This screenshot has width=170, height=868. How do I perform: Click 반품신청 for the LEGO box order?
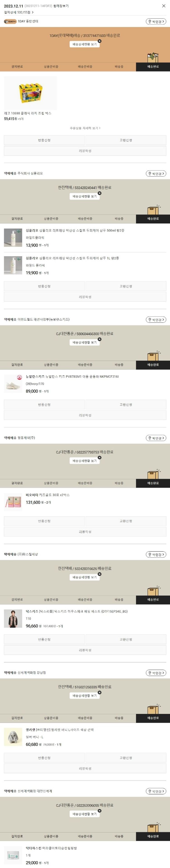tap(44, 140)
